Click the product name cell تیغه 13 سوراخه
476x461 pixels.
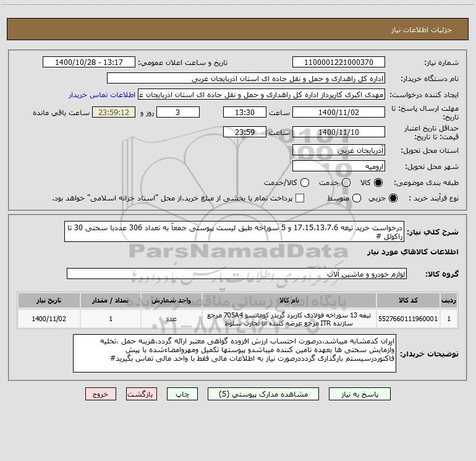tap(289, 319)
